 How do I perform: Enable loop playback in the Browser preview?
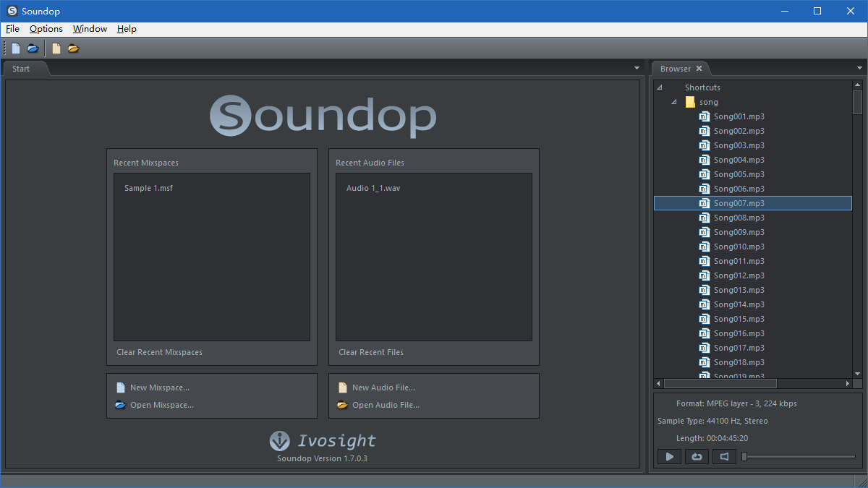tap(696, 456)
